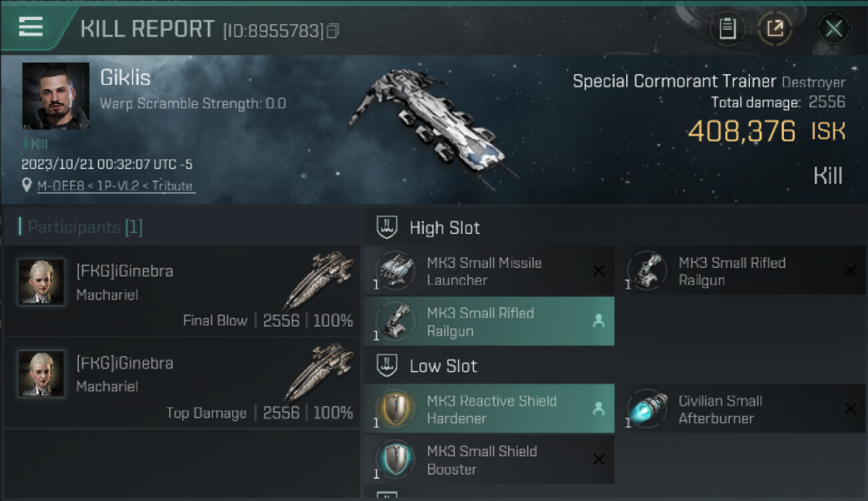Select the MK3 Small Missile Launcher icon
This screenshot has height=501, width=868.
pos(396,271)
